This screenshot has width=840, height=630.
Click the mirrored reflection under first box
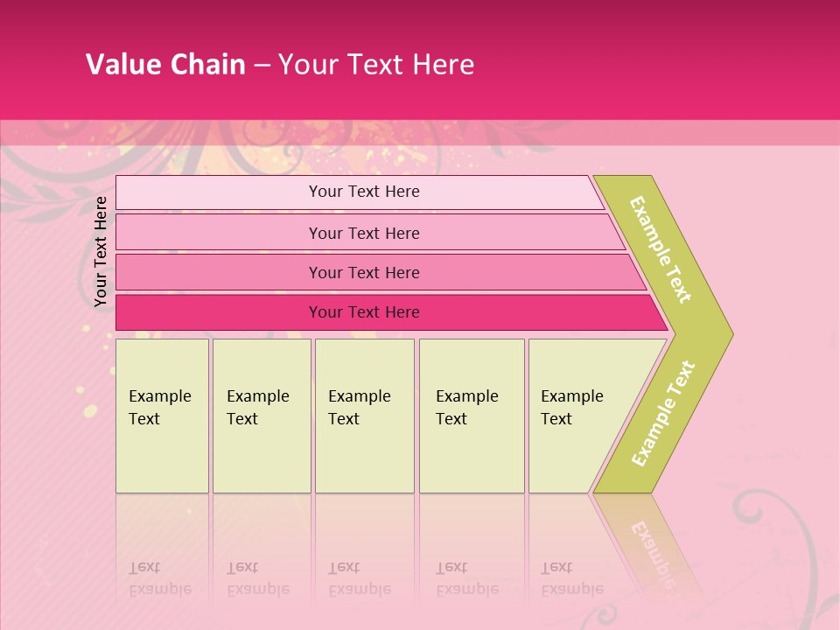(160, 577)
